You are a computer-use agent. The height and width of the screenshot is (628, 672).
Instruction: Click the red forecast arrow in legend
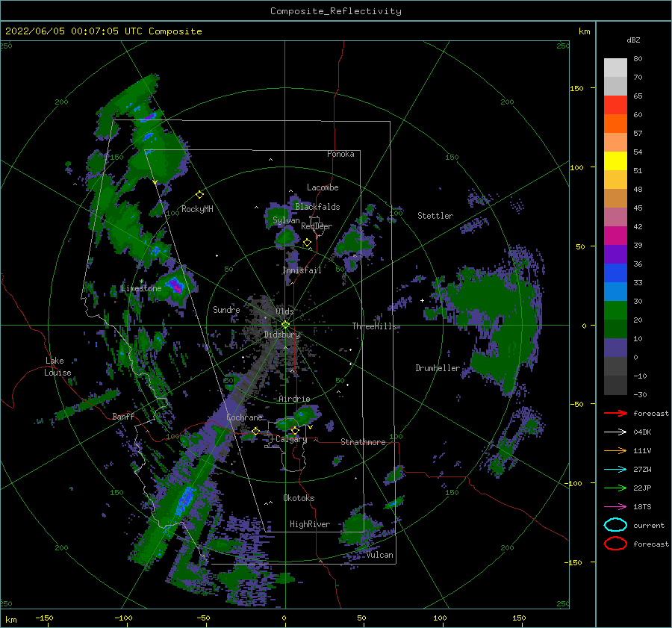coord(615,413)
